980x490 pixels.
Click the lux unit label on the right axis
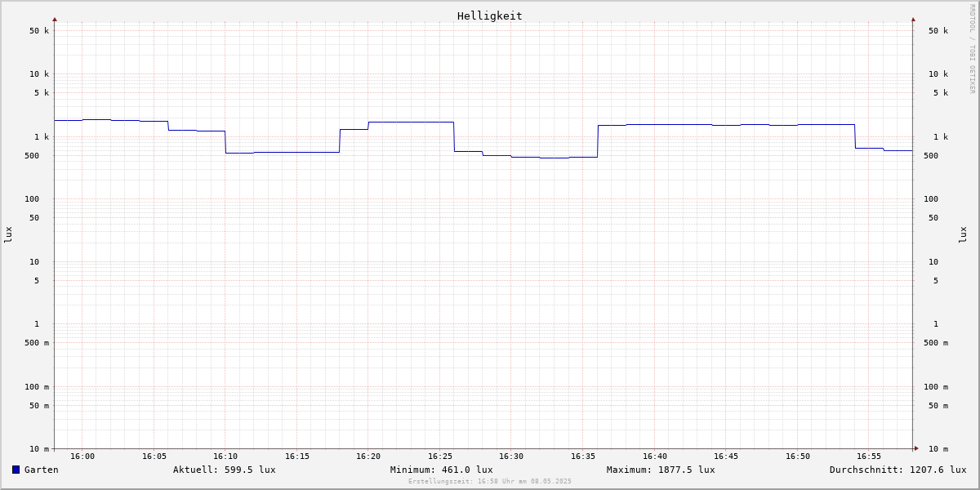[963, 234]
